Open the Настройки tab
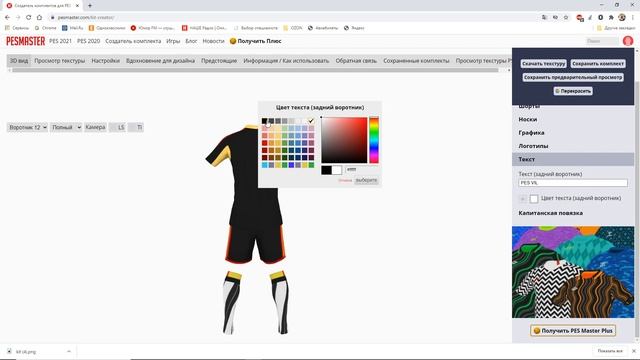The image size is (640, 360). click(105, 60)
